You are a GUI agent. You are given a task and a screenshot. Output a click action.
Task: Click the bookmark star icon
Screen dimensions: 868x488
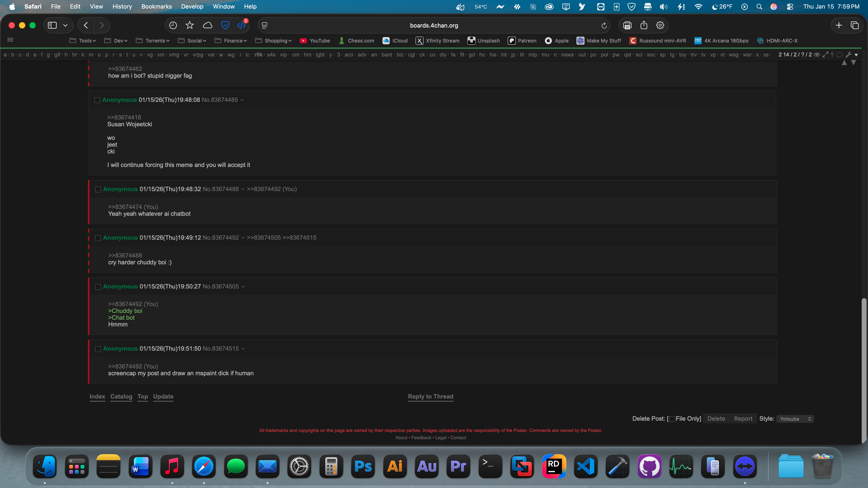coord(190,25)
